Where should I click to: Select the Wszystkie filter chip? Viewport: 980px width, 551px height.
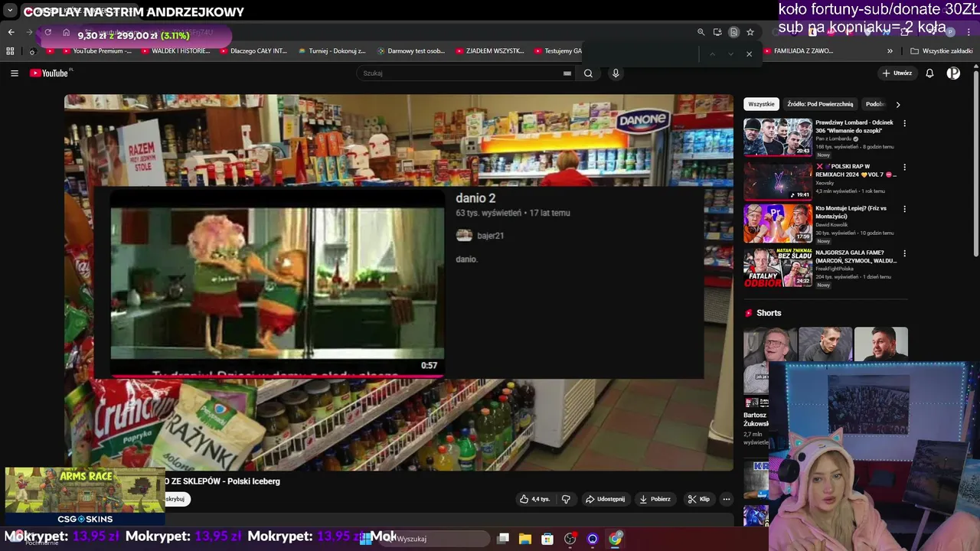(x=761, y=104)
